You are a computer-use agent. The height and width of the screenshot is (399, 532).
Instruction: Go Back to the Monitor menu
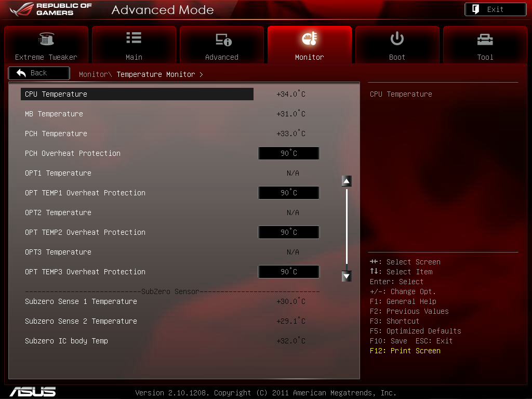[39, 73]
